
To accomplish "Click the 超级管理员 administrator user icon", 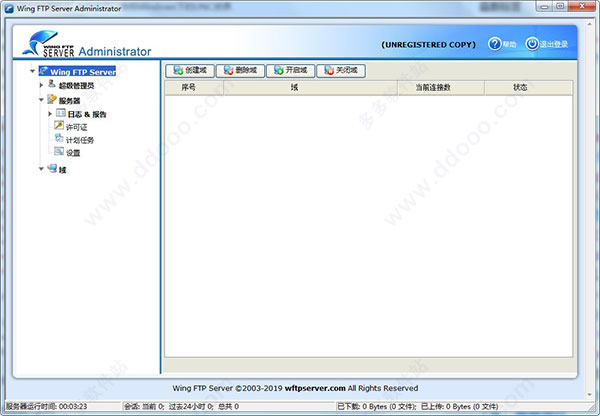I will click(52, 84).
